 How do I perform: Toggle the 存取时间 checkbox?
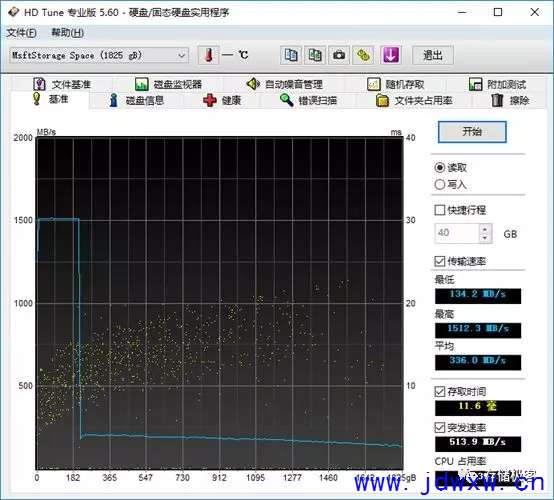[440, 392]
